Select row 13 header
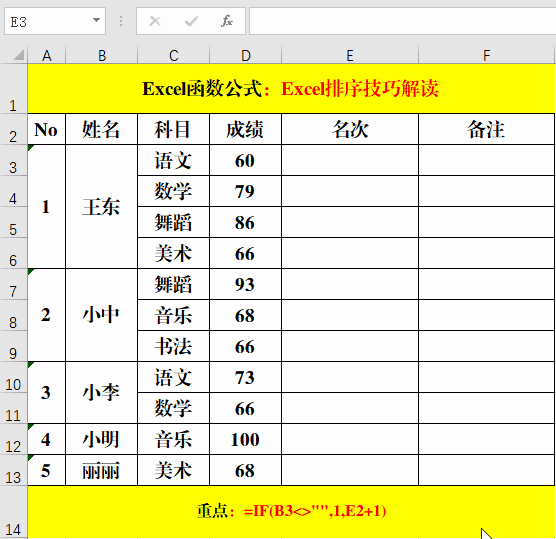The height and width of the screenshot is (539, 556). click(13, 470)
